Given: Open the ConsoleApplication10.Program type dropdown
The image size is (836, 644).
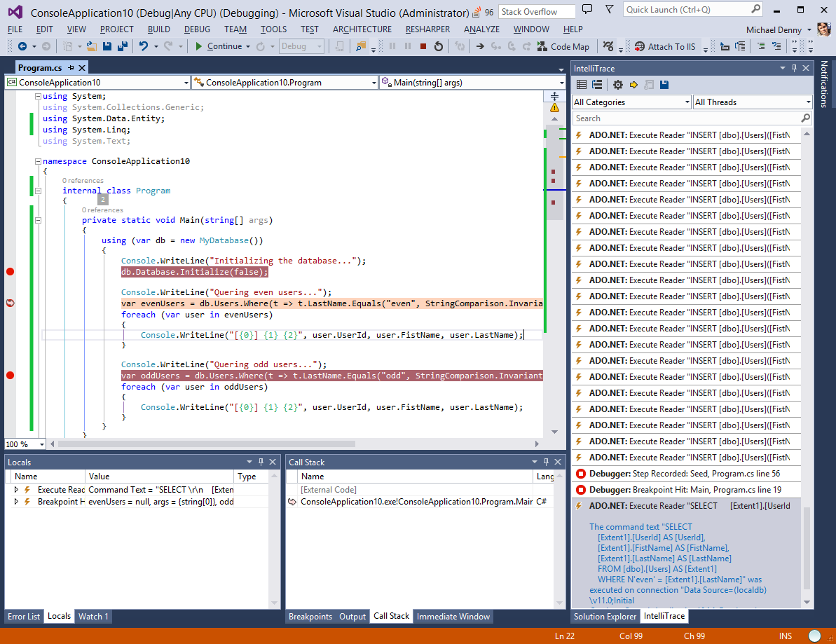Looking at the screenshot, I should (x=285, y=83).
